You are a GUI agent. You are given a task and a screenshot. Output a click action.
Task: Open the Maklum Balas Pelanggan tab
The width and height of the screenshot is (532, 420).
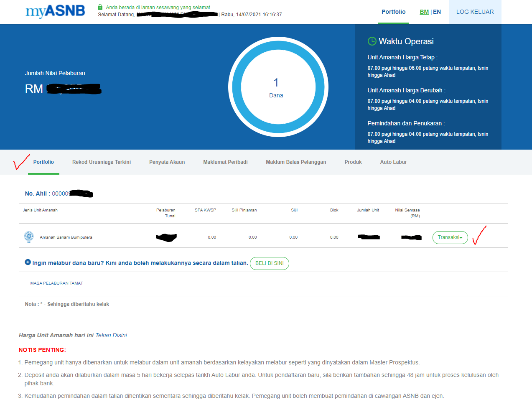296,162
